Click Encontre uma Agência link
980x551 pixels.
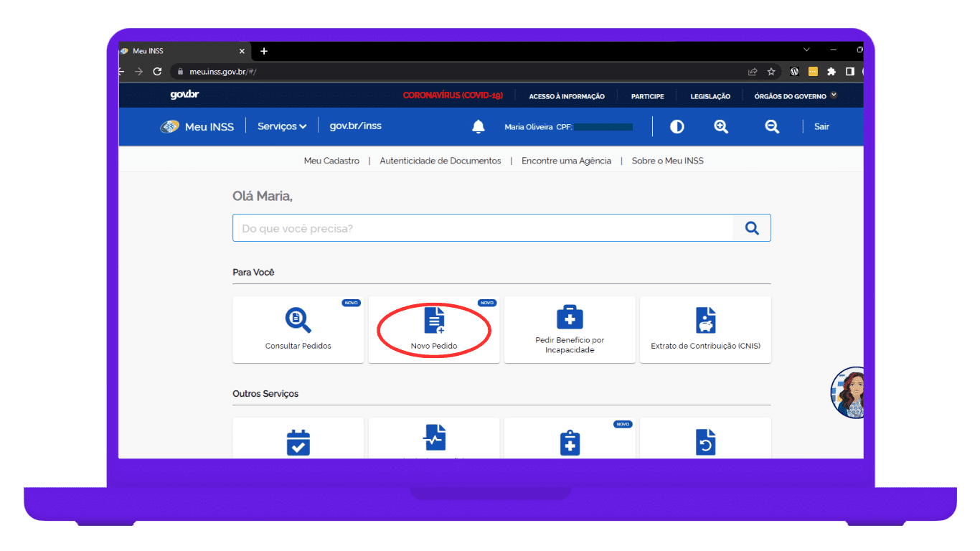click(x=566, y=161)
